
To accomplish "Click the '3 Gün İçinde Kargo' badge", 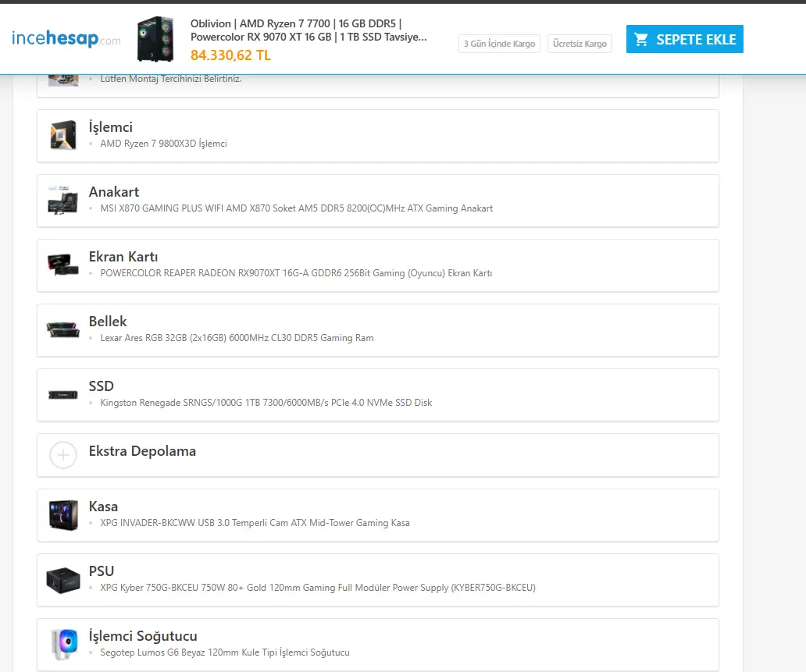I will pyautogui.click(x=499, y=44).
